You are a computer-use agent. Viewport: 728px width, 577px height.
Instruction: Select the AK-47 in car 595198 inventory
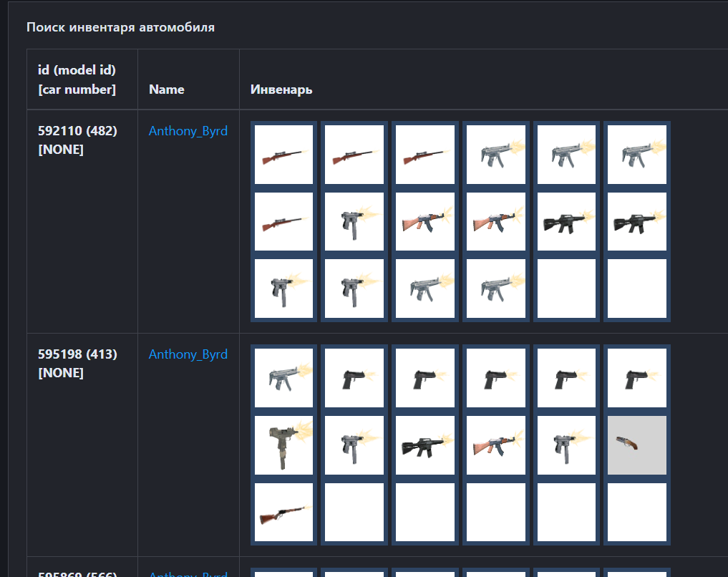click(495, 445)
